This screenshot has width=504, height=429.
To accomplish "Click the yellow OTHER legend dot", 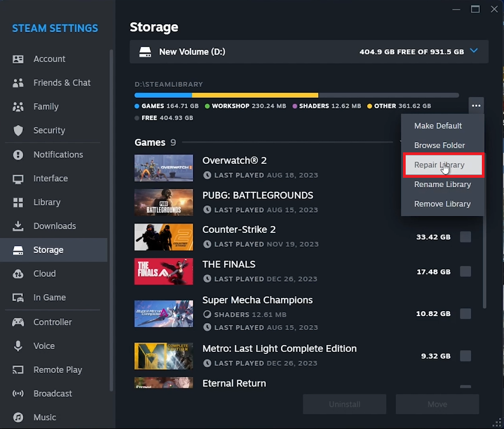I will pyautogui.click(x=369, y=106).
